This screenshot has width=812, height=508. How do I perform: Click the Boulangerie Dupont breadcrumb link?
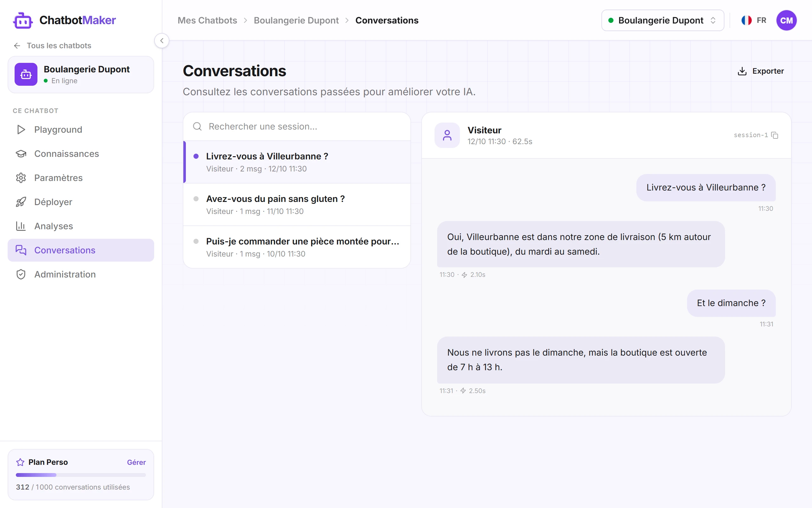pyautogui.click(x=296, y=21)
